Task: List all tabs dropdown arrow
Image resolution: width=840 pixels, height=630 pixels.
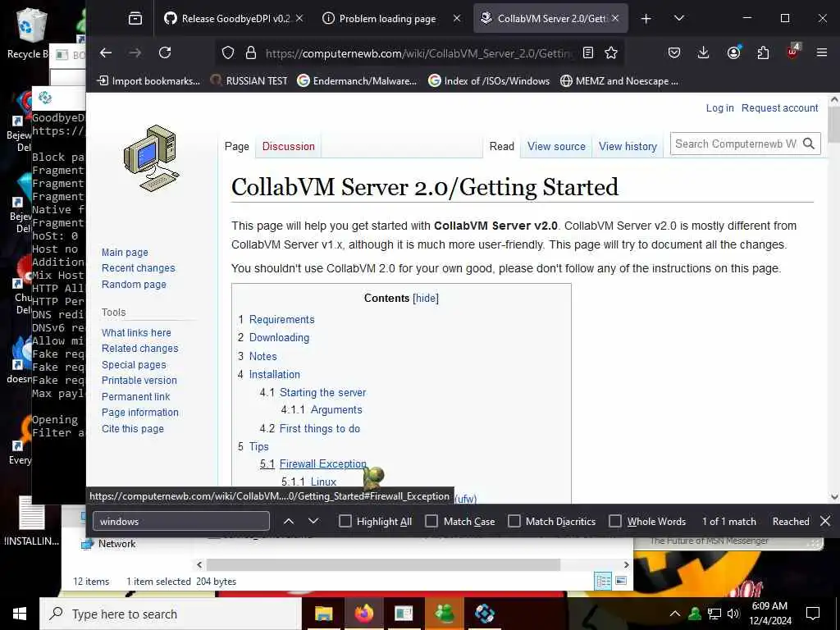Action: tap(678, 19)
